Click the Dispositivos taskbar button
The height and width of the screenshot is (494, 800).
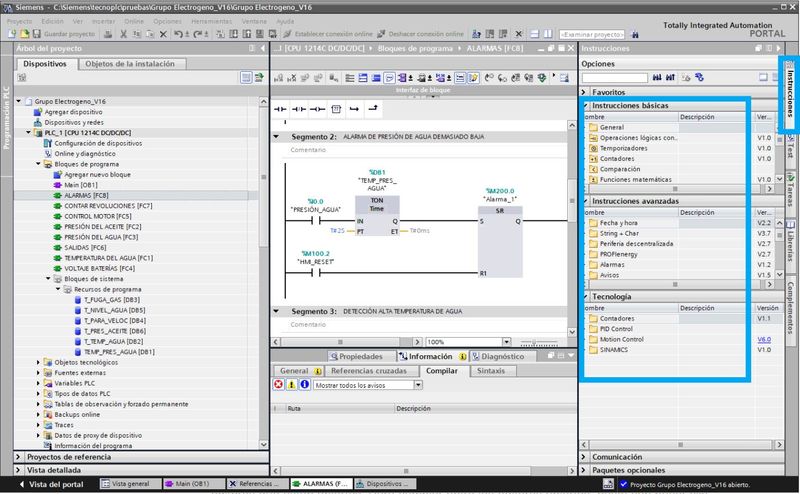click(x=385, y=484)
